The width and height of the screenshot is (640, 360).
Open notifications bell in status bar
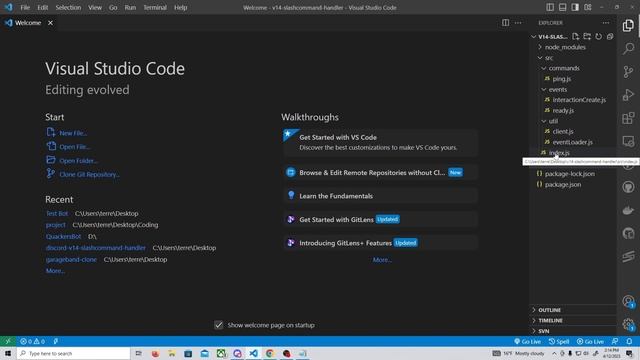click(x=629, y=341)
